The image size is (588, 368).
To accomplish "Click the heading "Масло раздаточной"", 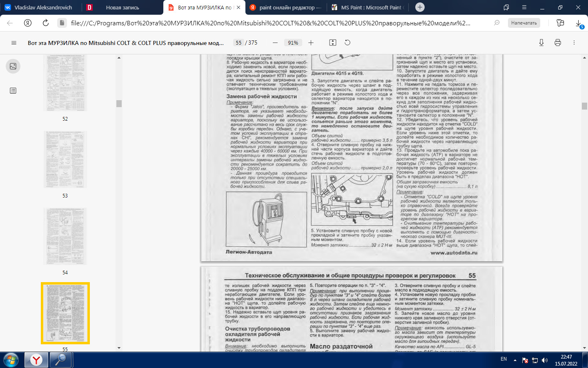I will pyautogui.click(x=341, y=346).
